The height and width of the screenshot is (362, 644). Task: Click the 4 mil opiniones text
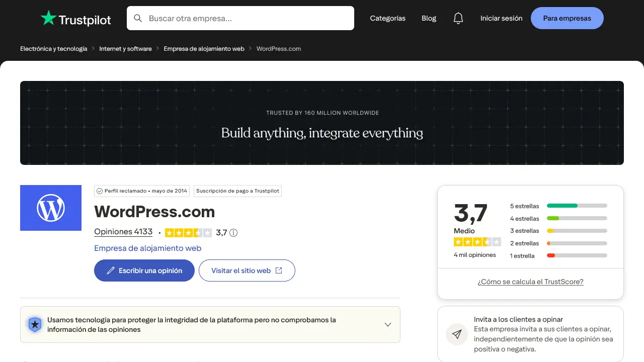[475, 255]
